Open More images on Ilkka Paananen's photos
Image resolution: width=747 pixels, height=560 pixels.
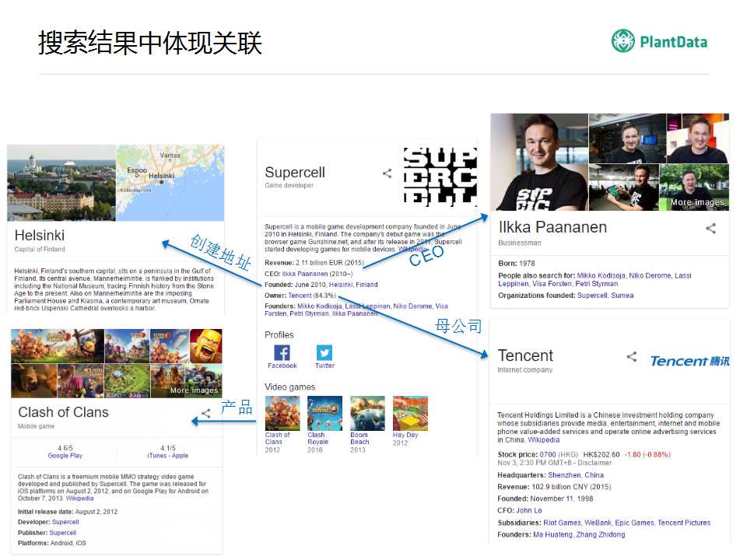[696, 202]
